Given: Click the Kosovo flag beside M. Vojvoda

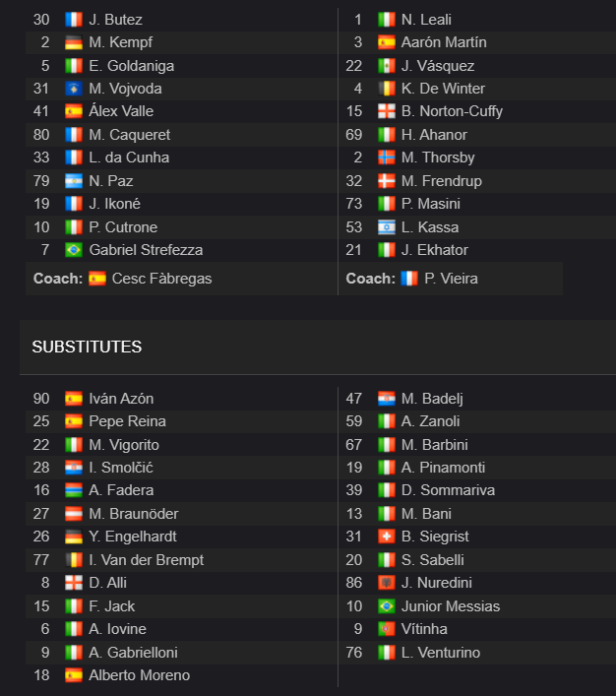Looking at the screenshot, I should click(74, 89).
